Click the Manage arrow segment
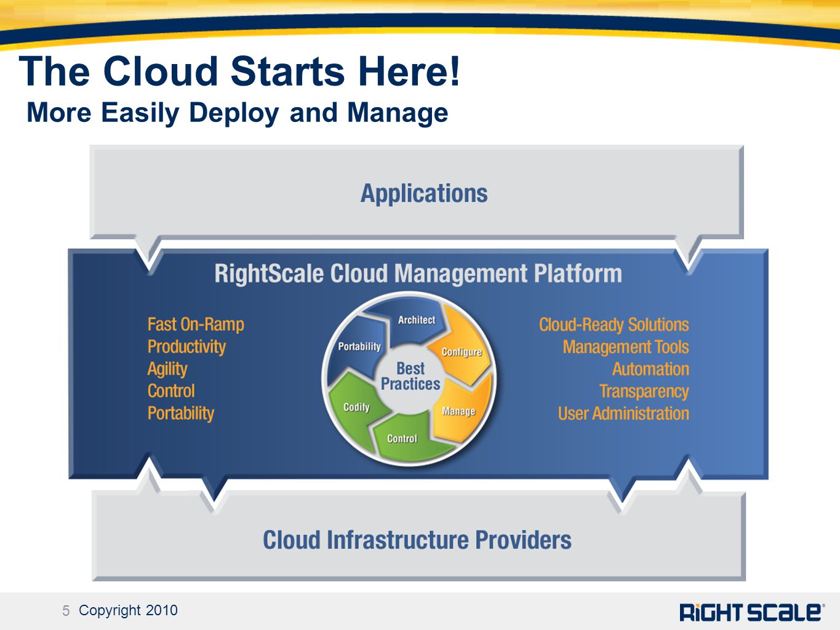 (x=459, y=411)
